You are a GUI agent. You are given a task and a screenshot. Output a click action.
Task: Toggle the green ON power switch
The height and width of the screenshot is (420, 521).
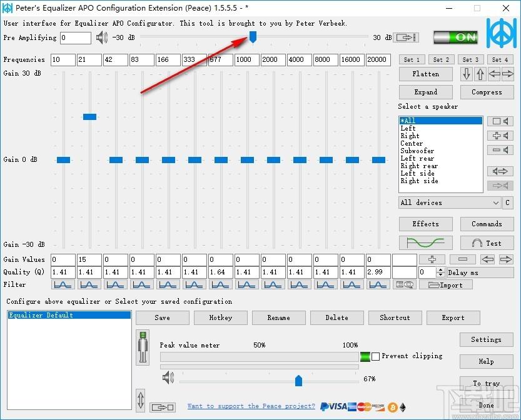click(x=456, y=37)
